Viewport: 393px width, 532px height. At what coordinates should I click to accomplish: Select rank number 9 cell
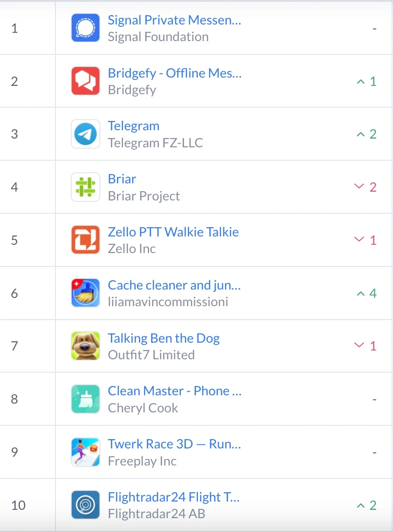14,452
